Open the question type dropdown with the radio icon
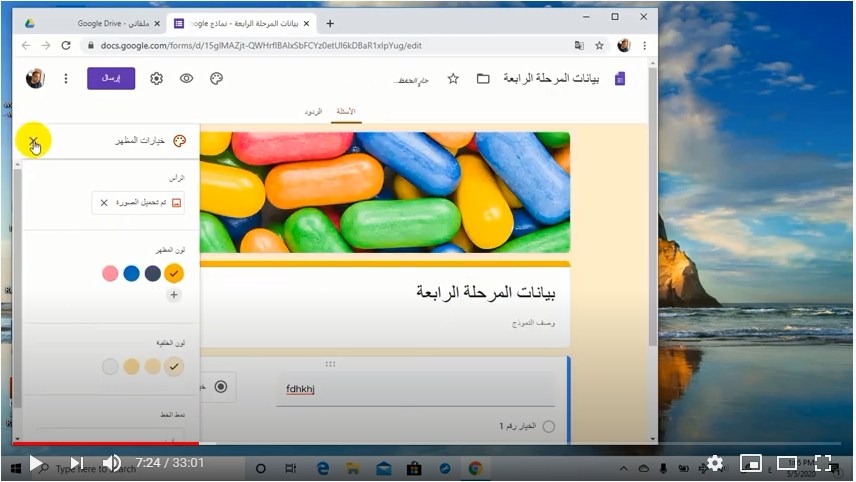This screenshot has width=856, height=482. pyautogui.click(x=218, y=387)
